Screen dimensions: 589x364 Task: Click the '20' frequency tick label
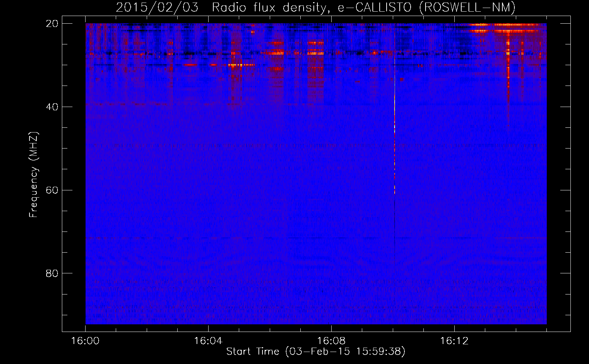[52, 24]
